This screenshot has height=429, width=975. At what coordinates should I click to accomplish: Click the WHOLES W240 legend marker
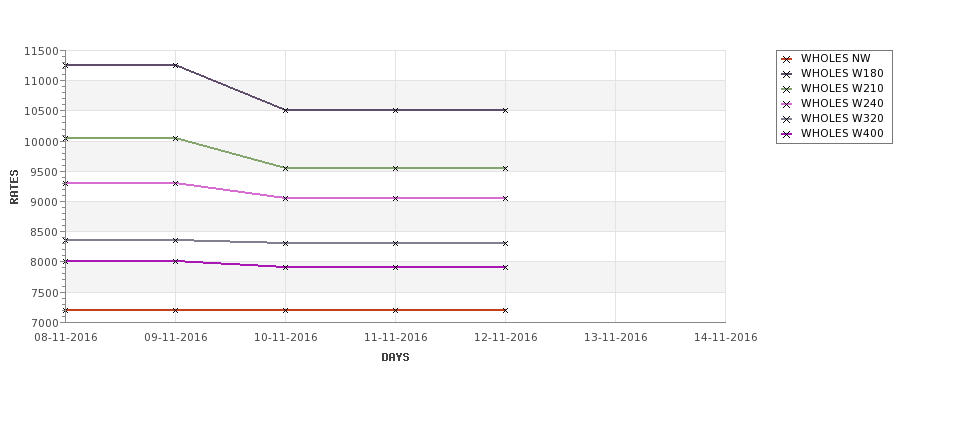click(x=787, y=104)
